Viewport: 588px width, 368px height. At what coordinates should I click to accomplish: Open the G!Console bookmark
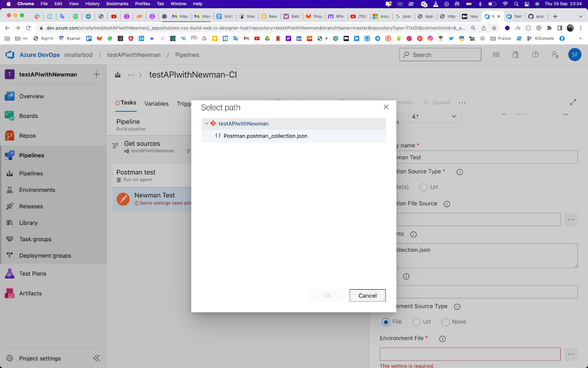(541, 38)
